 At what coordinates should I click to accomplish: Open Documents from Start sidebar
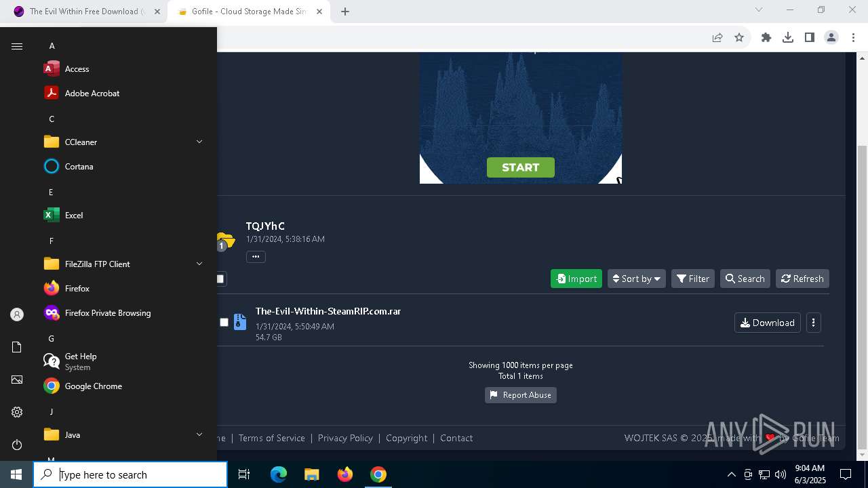(17, 347)
